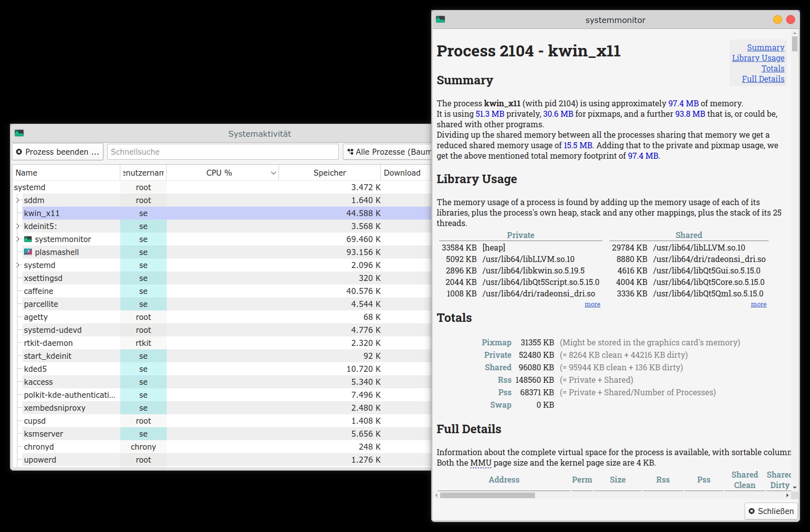
Task: Jump to the Summary link
Action: pyautogui.click(x=766, y=47)
